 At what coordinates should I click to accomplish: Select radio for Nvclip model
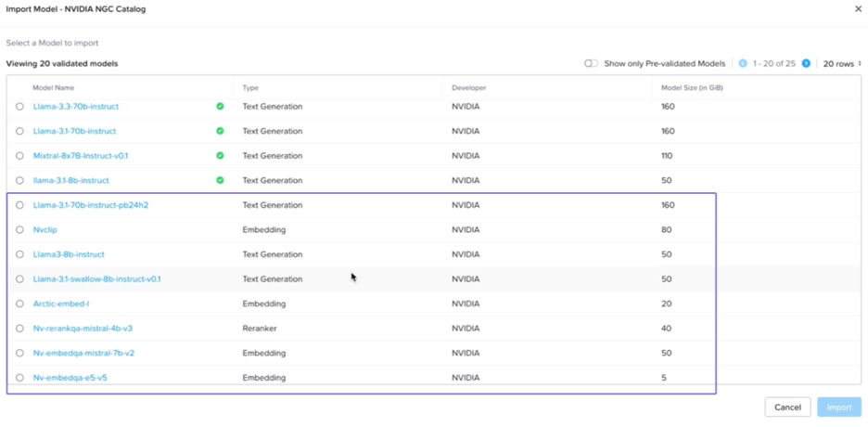[x=19, y=230]
